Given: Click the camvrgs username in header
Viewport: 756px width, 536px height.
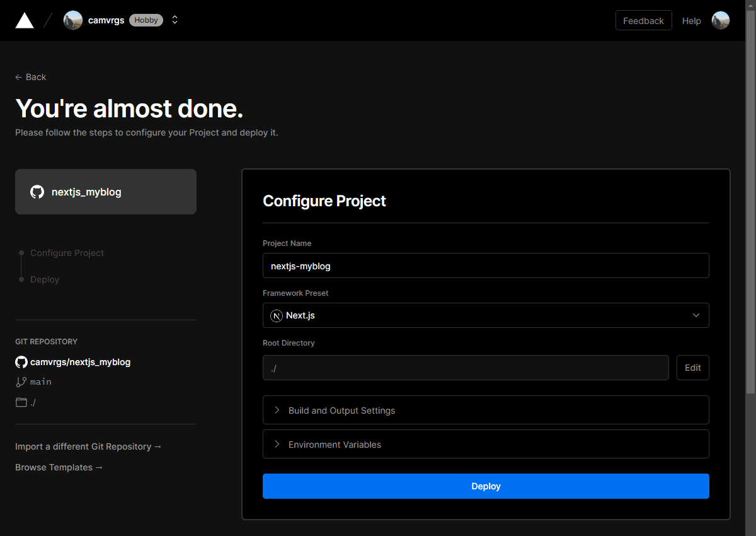Looking at the screenshot, I should (x=106, y=20).
